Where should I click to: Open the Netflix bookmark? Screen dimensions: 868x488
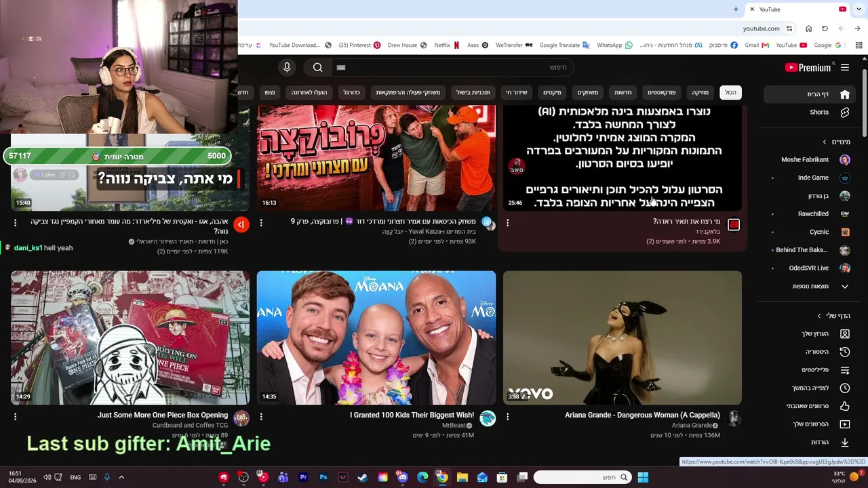pos(447,45)
